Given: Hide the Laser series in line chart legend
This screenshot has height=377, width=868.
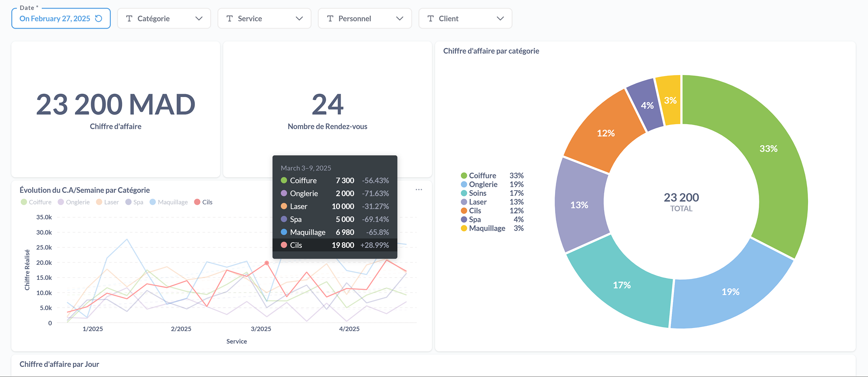Looking at the screenshot, I should [107, 202].
